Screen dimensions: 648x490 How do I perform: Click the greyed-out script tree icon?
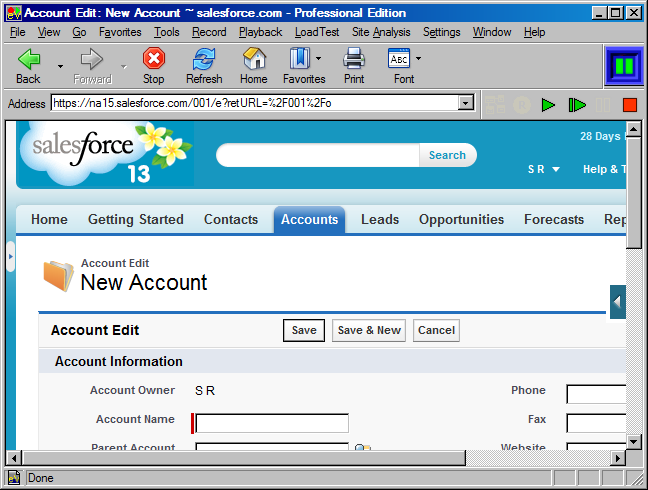coord(495,105)
